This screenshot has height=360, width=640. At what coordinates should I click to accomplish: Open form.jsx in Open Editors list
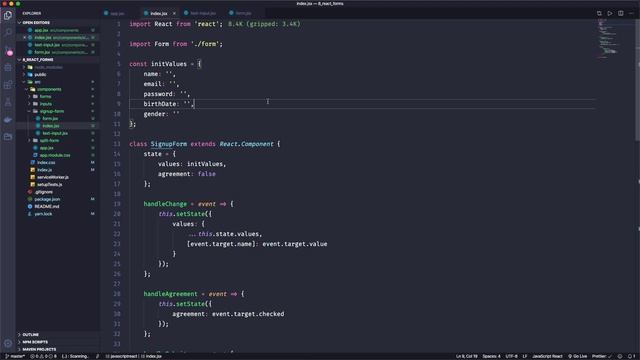57,52
